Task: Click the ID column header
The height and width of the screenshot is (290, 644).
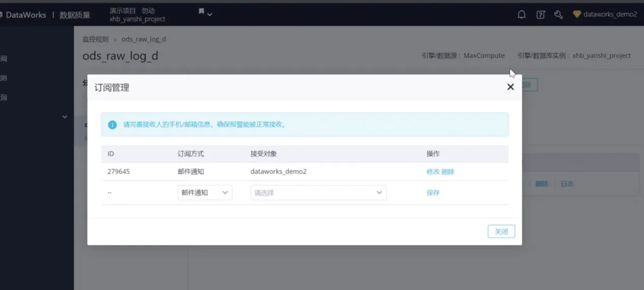Action: coord(111,154)
